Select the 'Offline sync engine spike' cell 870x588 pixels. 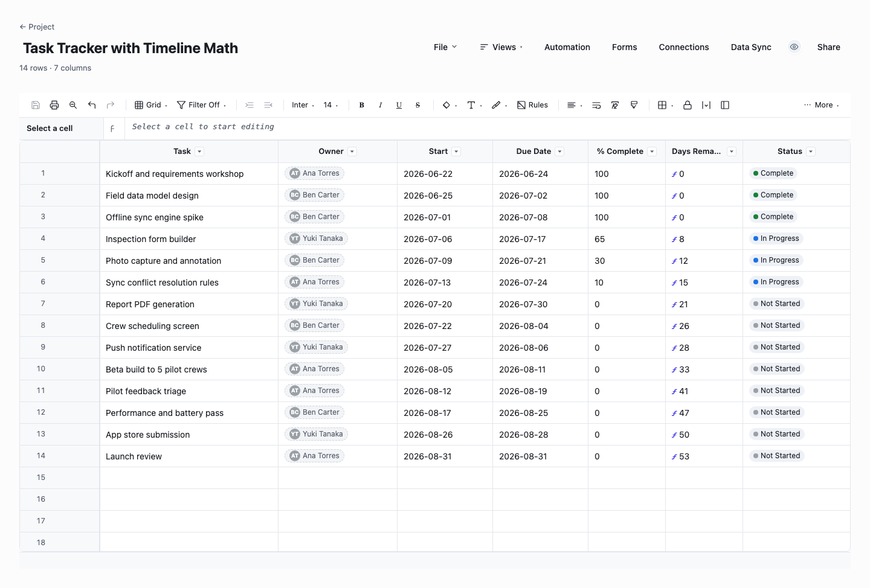coord(189,217)
